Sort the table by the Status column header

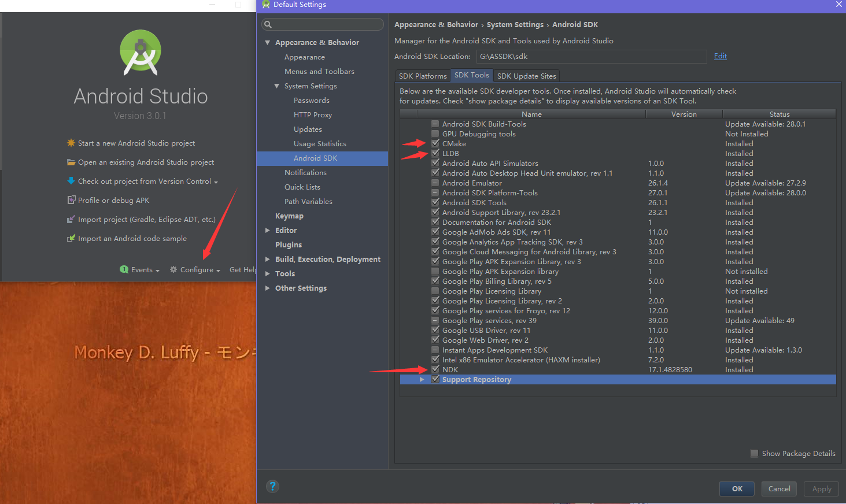pyautogui.click(x=779, y=114)
